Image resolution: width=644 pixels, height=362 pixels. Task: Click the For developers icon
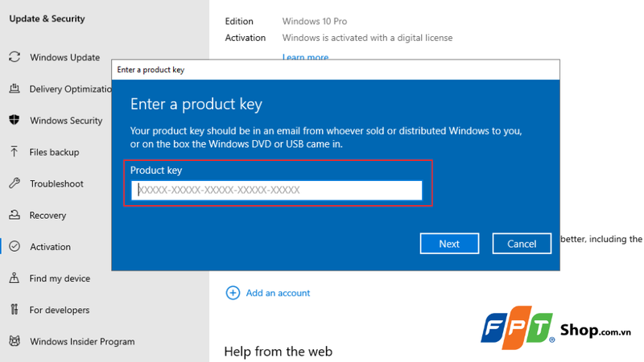click(x=14, y=310)
